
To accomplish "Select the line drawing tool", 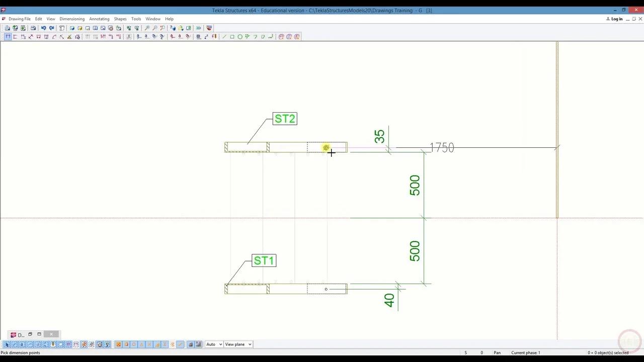I will 225,36.
